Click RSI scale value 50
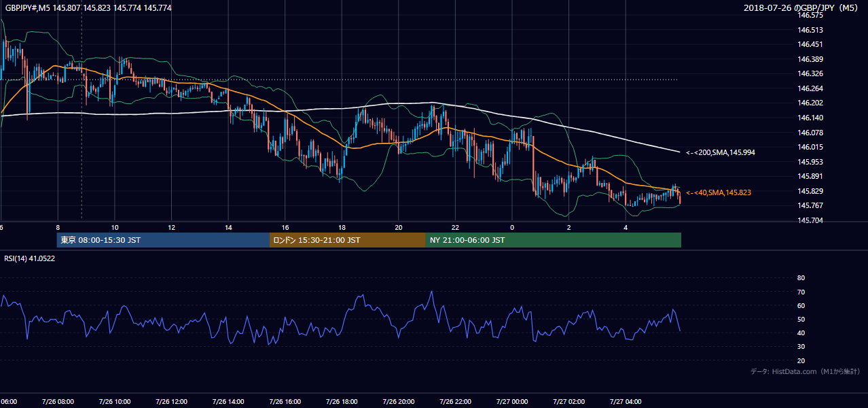The height and width of the screenshot is (408, 868). click(x=801, y=319)
